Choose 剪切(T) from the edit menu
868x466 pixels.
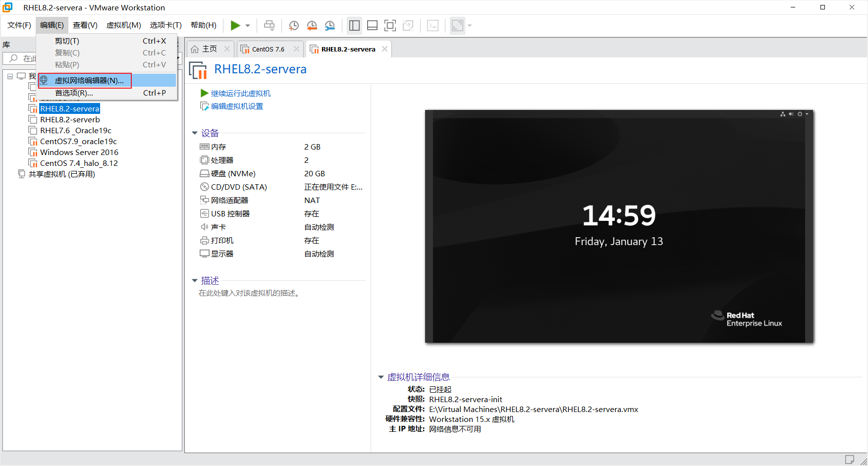(x=108, y=41)
